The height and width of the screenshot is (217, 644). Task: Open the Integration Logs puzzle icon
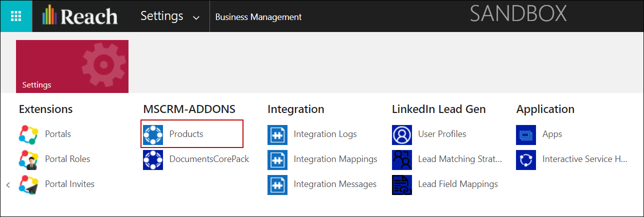click(277, 134)
